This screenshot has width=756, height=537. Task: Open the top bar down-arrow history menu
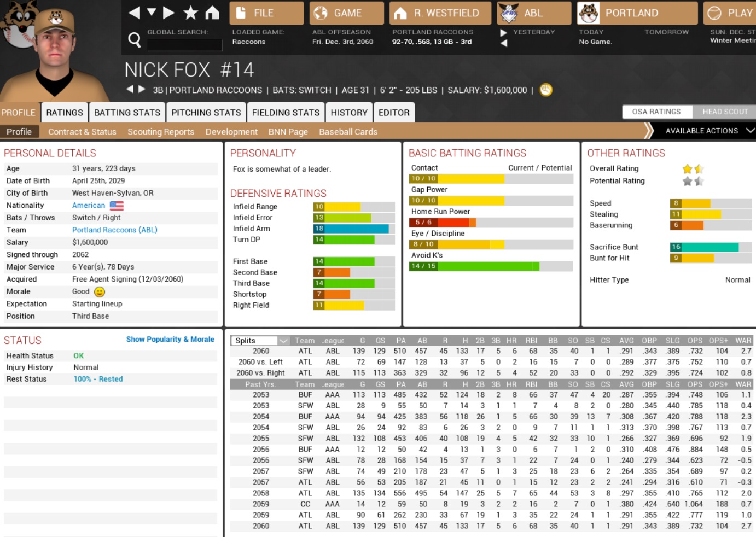(152, 13)
